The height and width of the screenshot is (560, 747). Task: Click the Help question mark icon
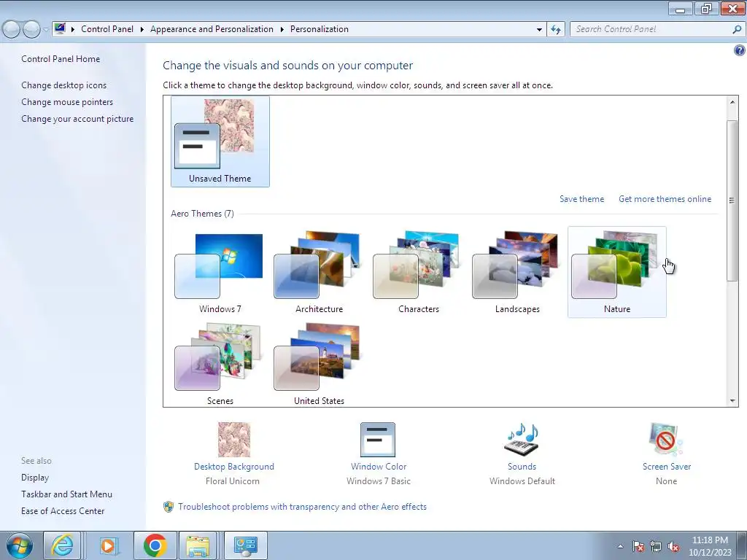pos(740,50)
